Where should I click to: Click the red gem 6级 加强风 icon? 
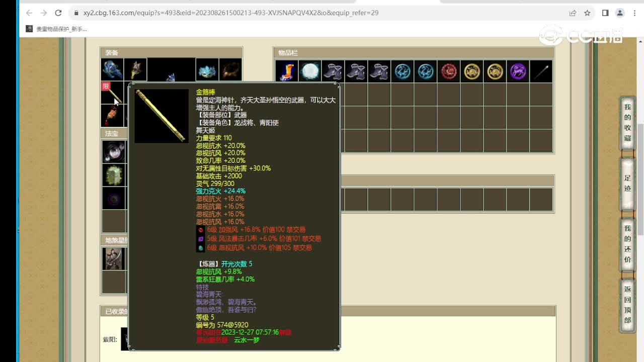click(201, 230)
